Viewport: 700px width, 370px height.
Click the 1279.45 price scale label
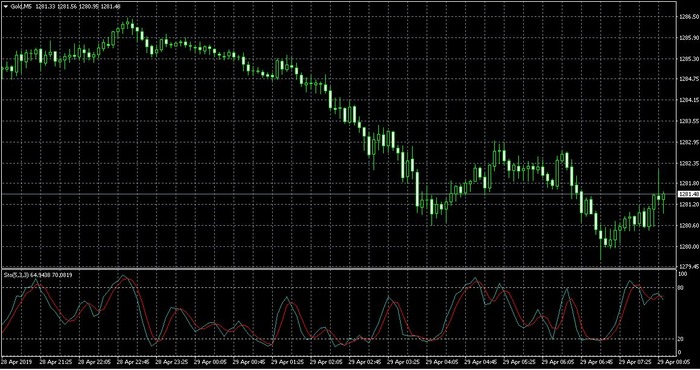click(x=688, y=266)
